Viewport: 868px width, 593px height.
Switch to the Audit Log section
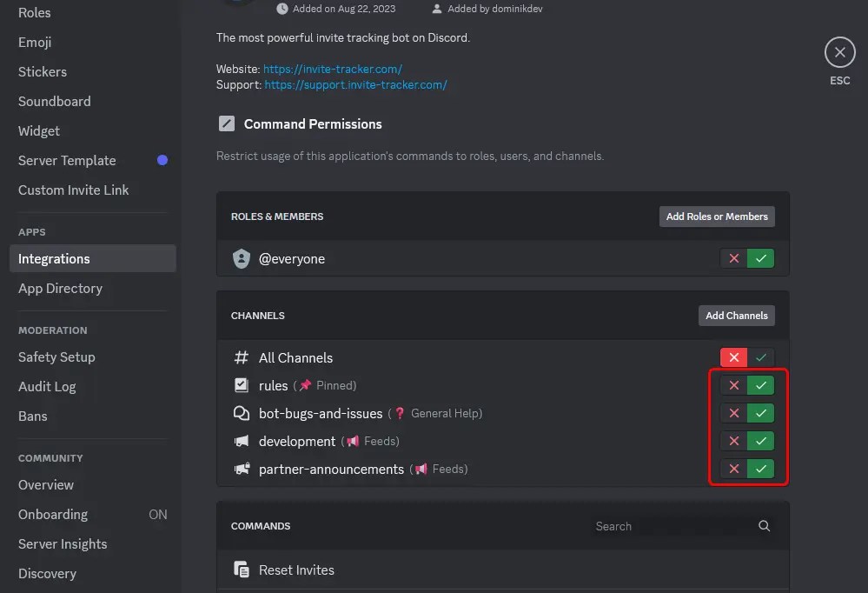(47, 386)
